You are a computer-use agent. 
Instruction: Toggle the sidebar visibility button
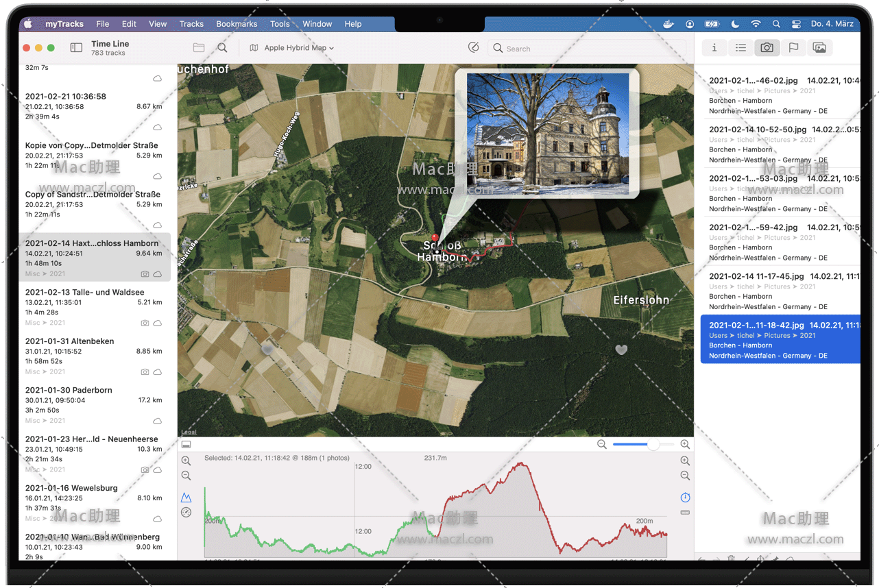pos(76,48)
